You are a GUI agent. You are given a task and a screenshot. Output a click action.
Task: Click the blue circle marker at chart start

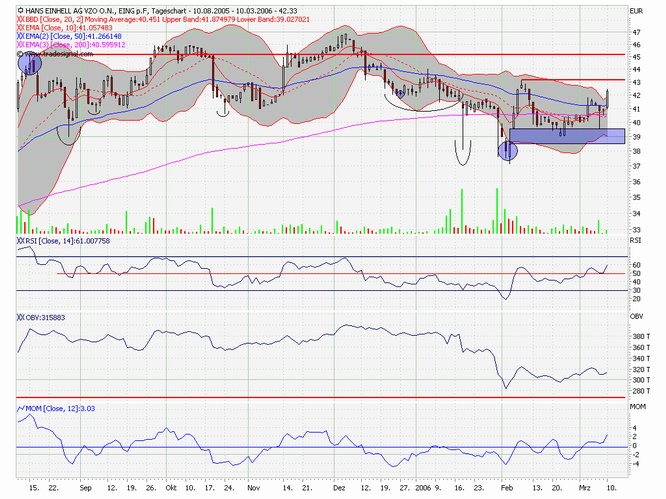[x=28, y=64]
